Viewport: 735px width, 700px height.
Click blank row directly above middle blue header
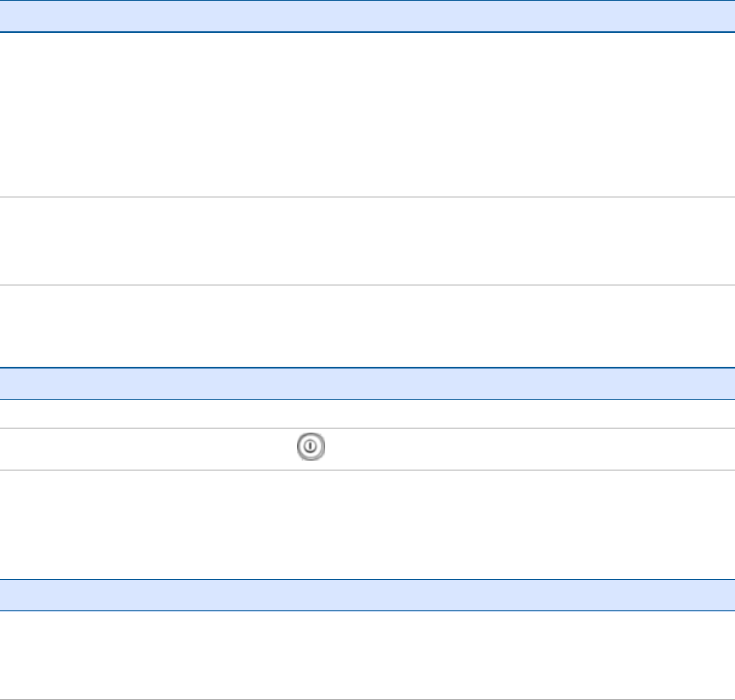(x=367, y=325)
